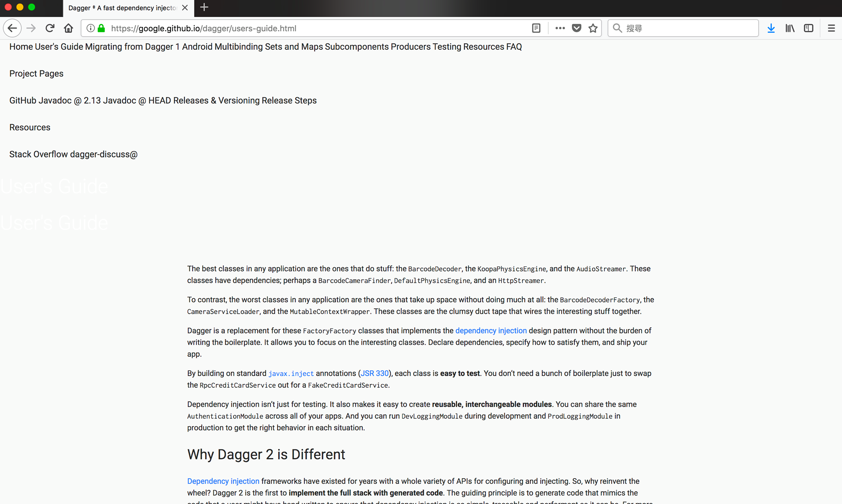Follow the JSR 330 link

coord(374,373)
